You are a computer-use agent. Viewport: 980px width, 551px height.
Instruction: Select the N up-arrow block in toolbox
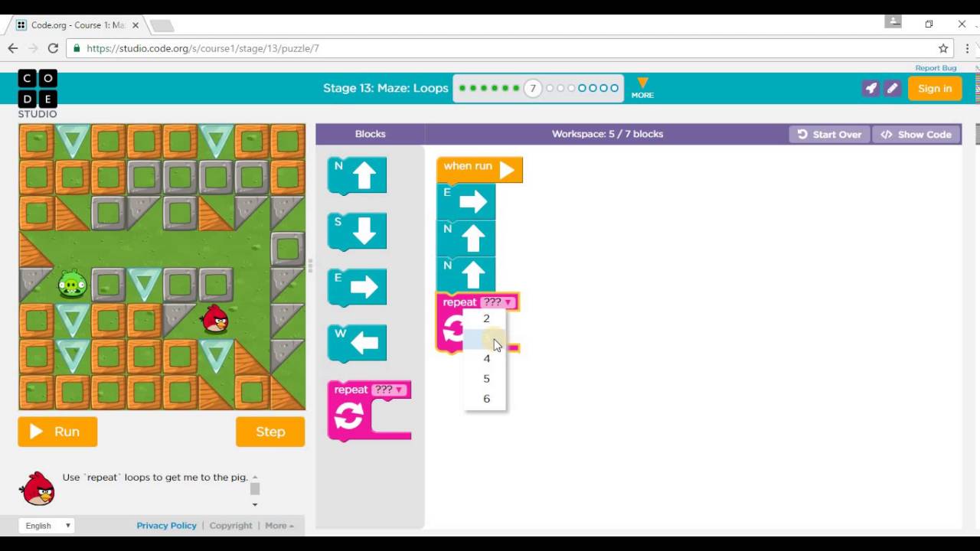click(357, 176)
